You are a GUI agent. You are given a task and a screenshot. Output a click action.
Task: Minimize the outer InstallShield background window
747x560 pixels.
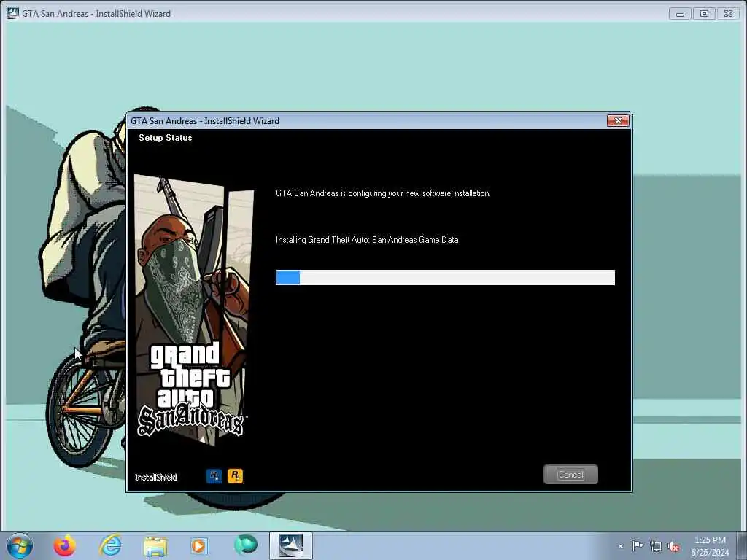point(680,14)
